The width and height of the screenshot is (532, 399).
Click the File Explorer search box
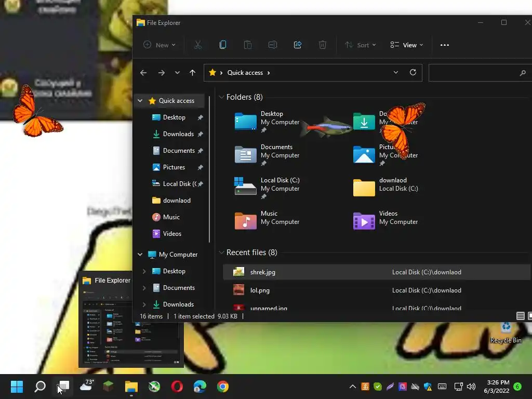click(x=480, y=73)
